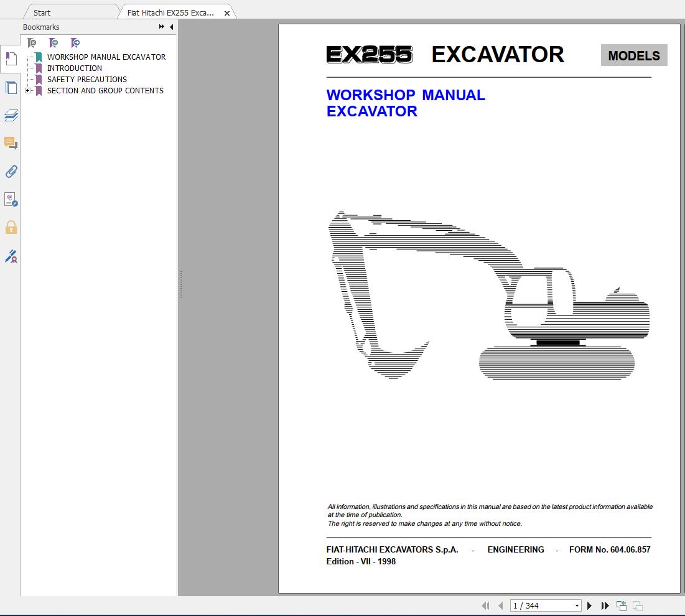Open the digital sign pen panel
685x616 pixels.
[x=11, y=256]
